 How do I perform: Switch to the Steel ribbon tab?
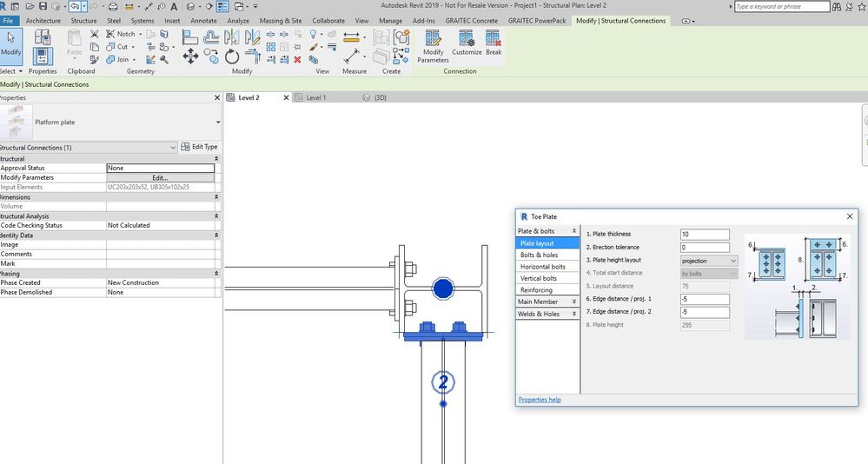point(114,21)
